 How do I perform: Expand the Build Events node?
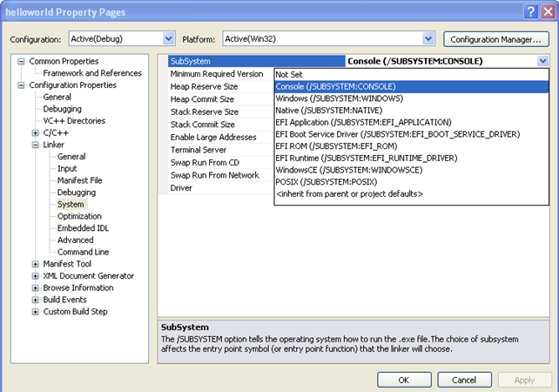pyautogui.click(x=36, y=300)
